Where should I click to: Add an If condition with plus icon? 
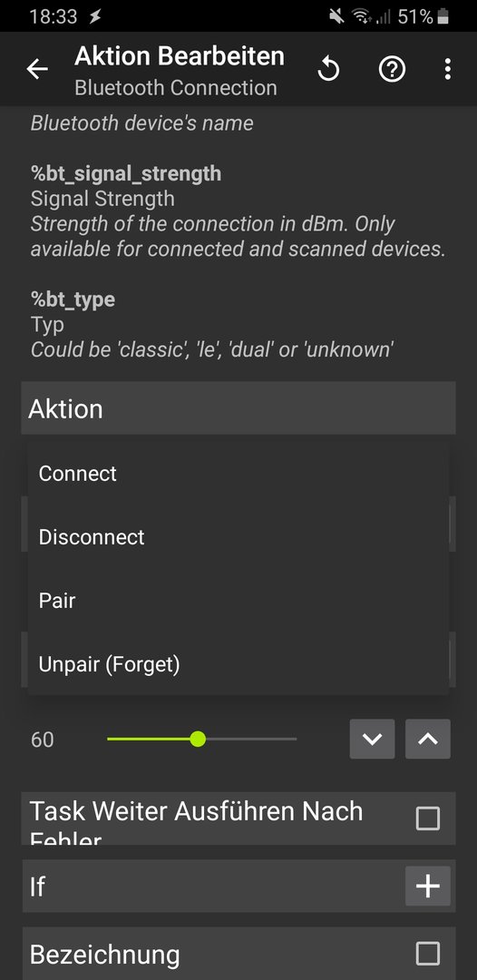(428, 886)
